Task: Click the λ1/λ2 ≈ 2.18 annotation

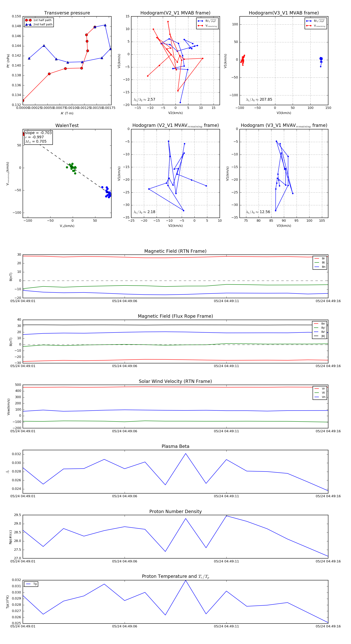Action: (144, 212)
